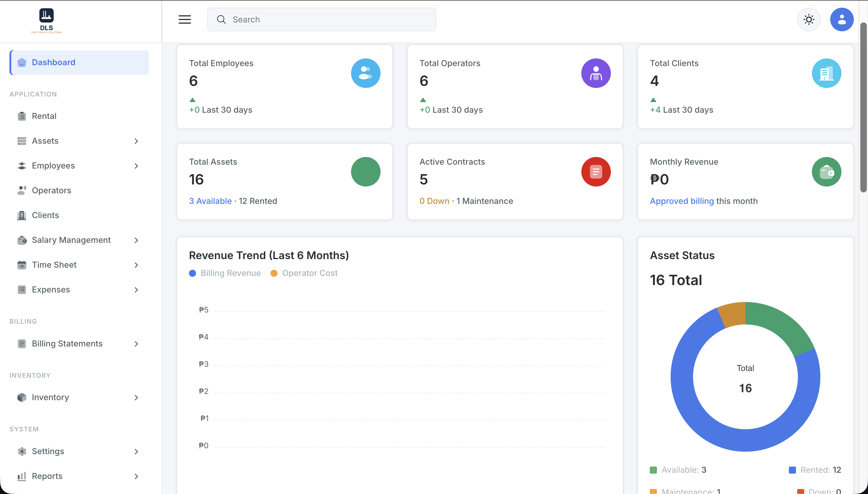This screenshot has width=868, height=494.
Task: Click the '0 Down' text
Action: click(x=434, y=201)
